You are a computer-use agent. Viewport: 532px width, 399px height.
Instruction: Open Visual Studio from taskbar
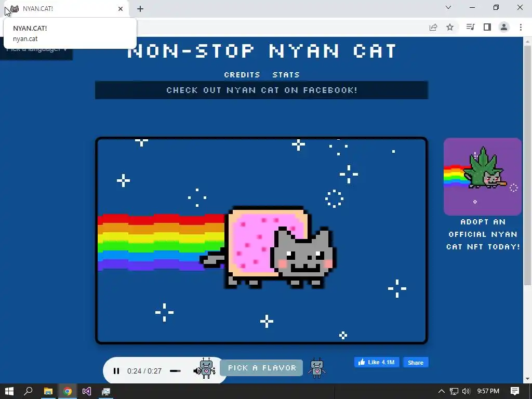click(87, 391)
